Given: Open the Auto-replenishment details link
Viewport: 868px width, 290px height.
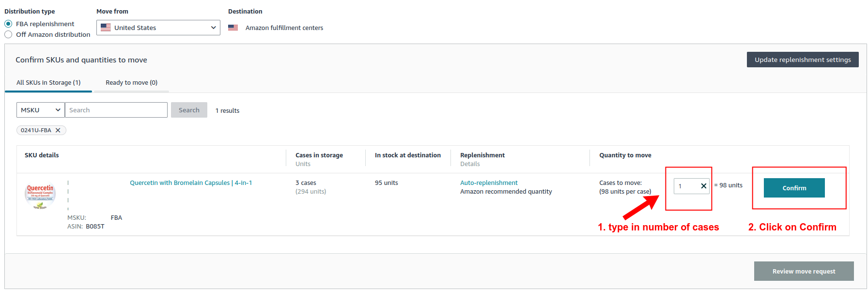Looking at the screenshot, I should point(489,183).
